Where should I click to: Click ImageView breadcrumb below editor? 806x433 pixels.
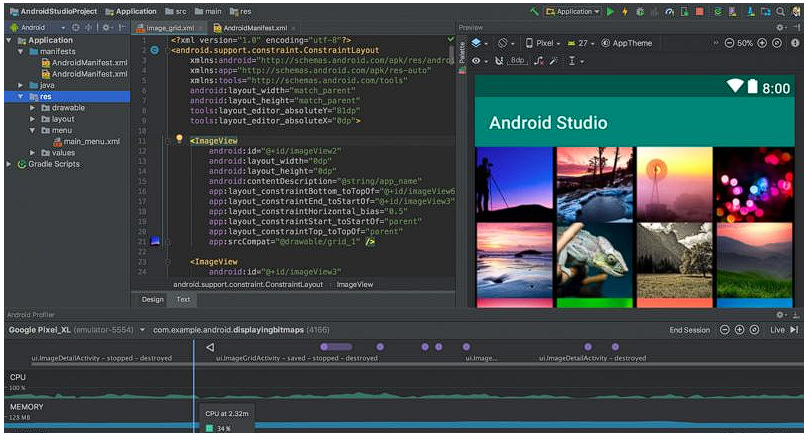point(355,284)
